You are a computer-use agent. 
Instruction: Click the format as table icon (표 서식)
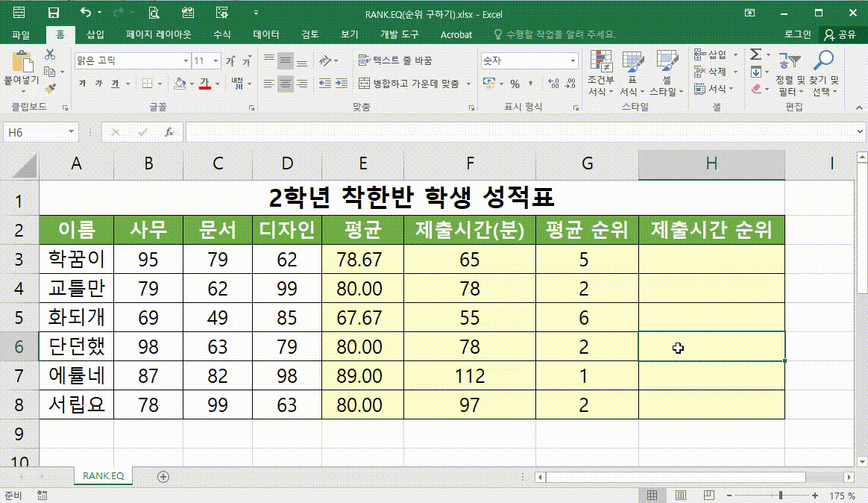(634, 72)
